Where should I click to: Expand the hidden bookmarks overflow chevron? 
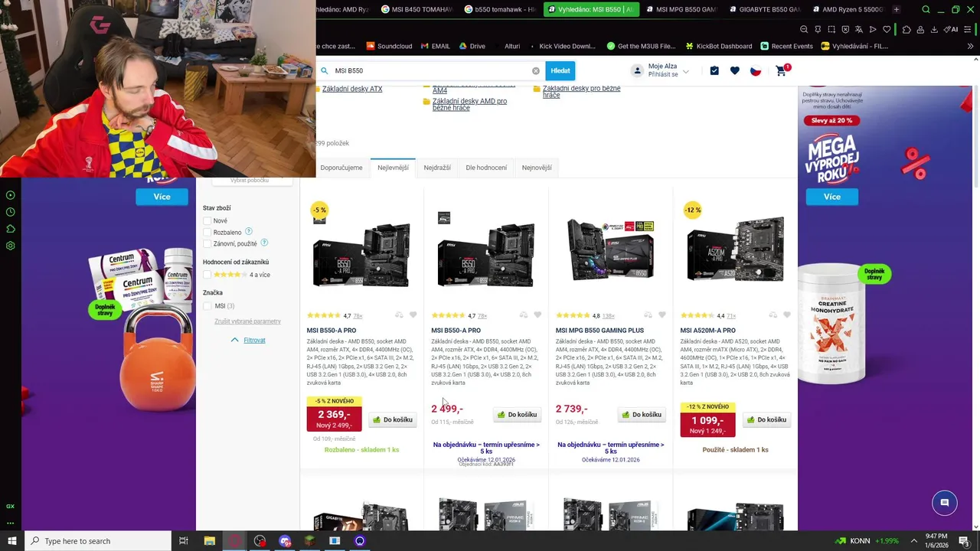pos(970,46)
